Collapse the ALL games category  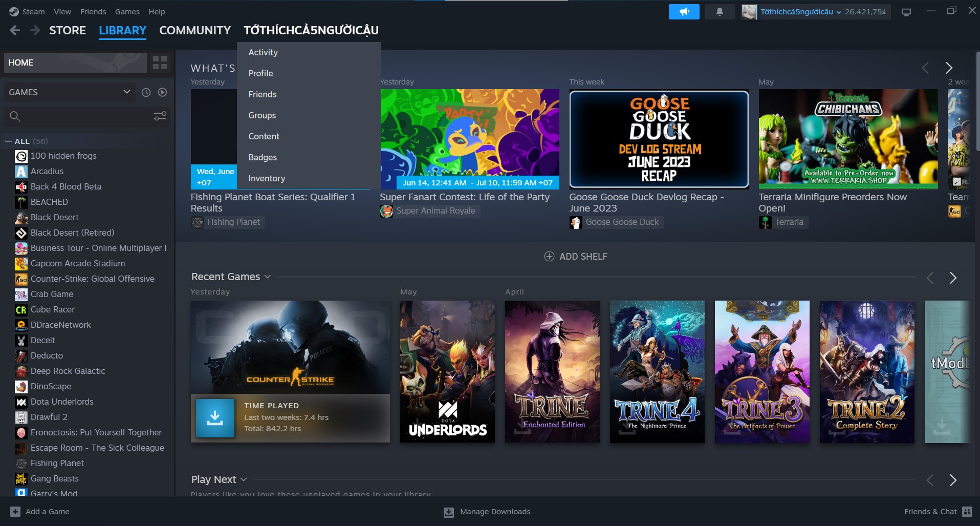tap(8, 141)
